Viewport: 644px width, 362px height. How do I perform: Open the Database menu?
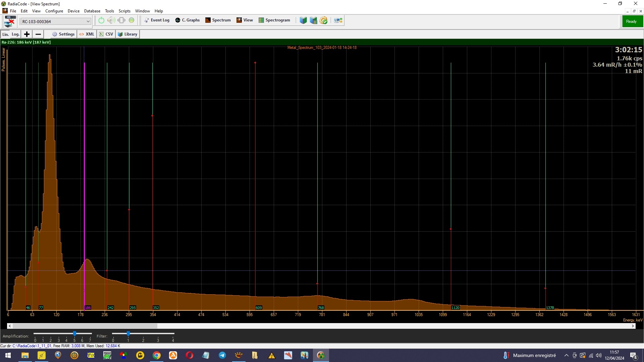92,11
